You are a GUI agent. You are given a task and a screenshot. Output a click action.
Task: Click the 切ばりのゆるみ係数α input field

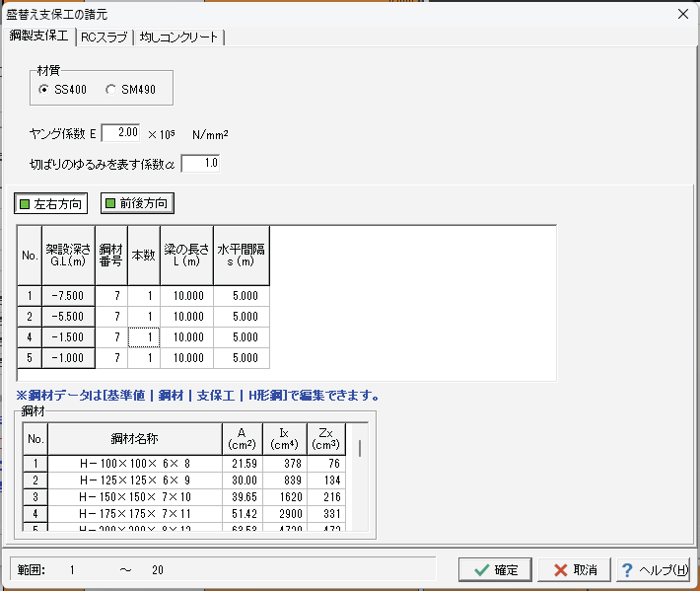tap(200, 163)
